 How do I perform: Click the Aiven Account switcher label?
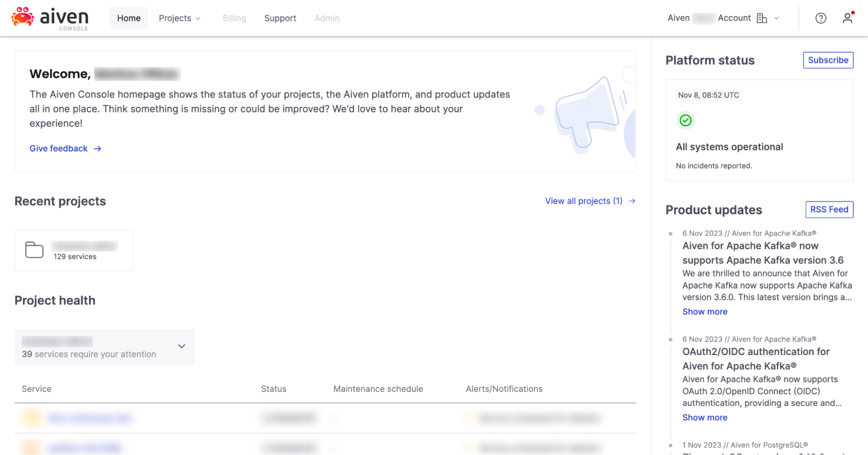point(709,18)
